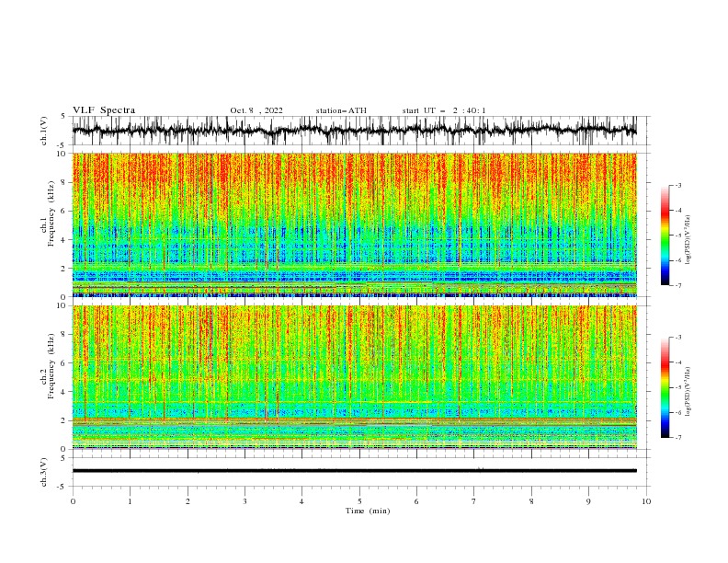Click the ch.2 frequency axis "4" tick label
Viewport: 728px width, 563px height.
(x=65, y=392)
